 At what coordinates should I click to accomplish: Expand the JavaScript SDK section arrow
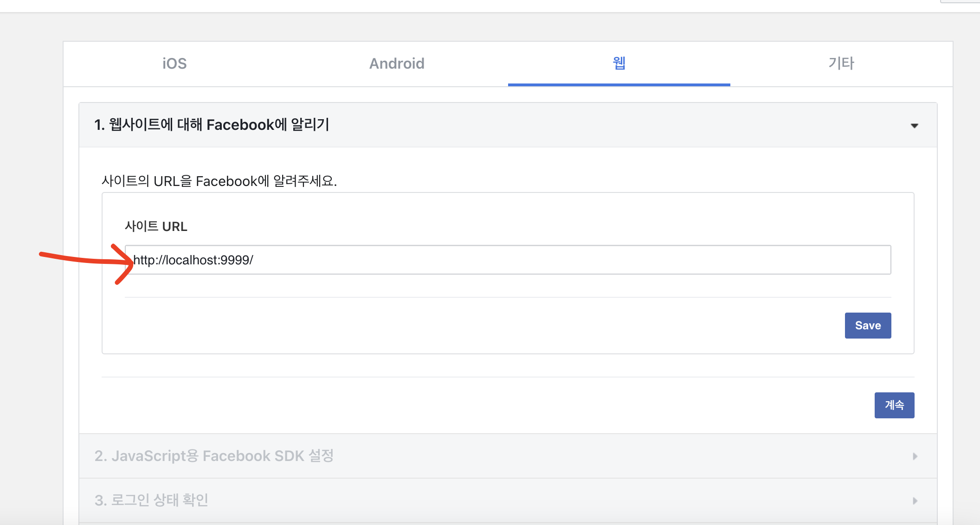915,456
